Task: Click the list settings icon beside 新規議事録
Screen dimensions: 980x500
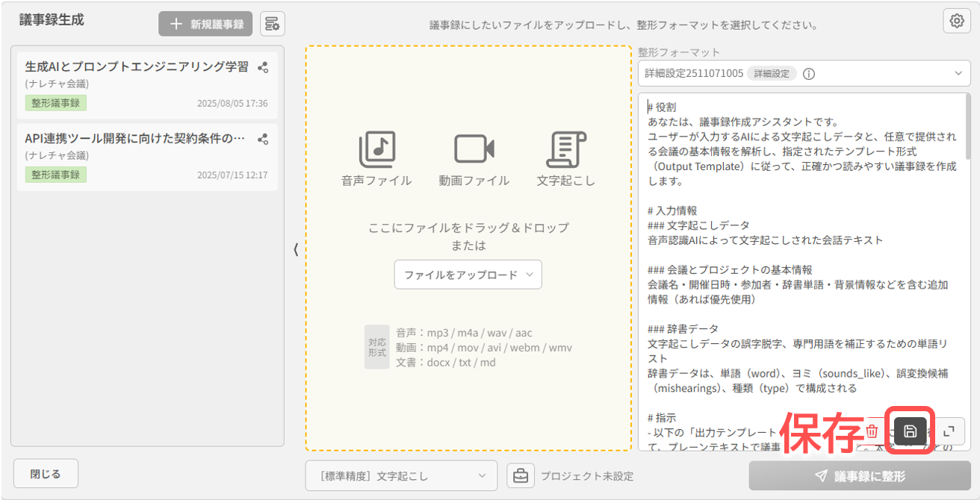Action: 272,23
